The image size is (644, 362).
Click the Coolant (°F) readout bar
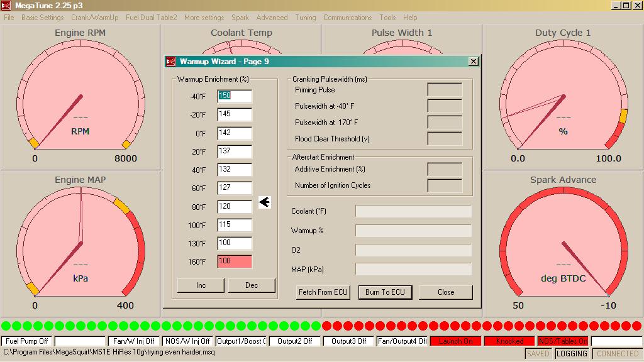pos(414,211)
